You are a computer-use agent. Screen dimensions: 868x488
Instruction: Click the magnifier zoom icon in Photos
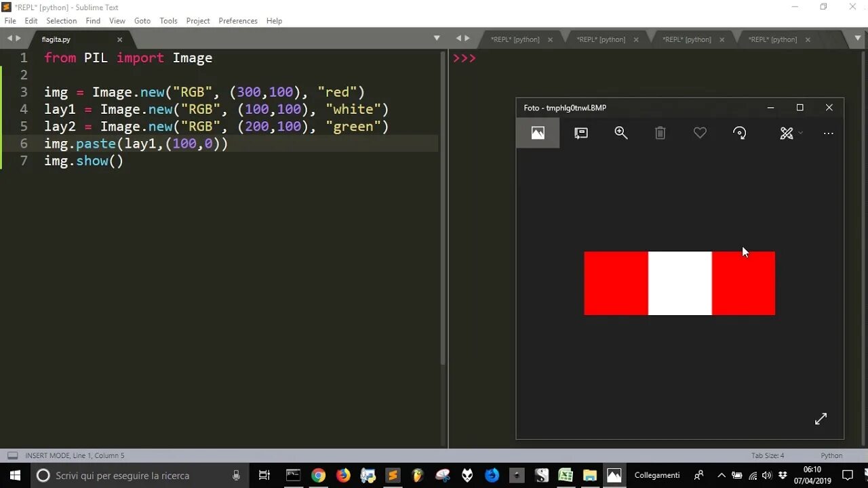click(x=620, y=133)
